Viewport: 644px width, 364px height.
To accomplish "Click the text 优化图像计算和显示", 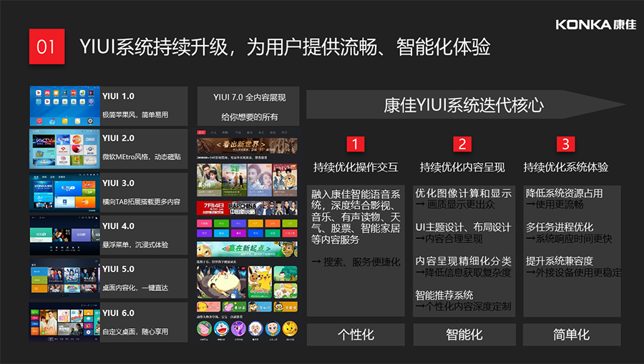I will [x=463, y=193].
